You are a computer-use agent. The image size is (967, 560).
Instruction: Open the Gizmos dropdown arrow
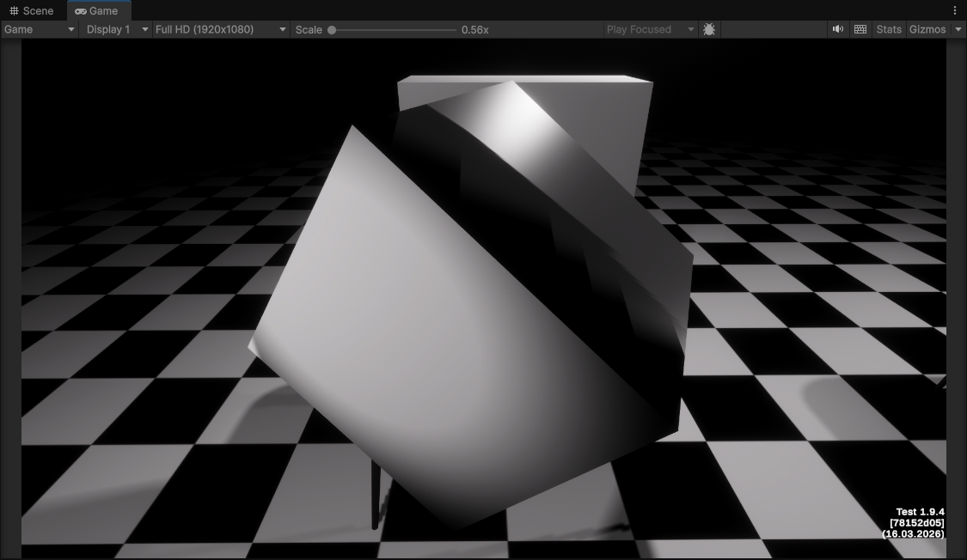957,28
